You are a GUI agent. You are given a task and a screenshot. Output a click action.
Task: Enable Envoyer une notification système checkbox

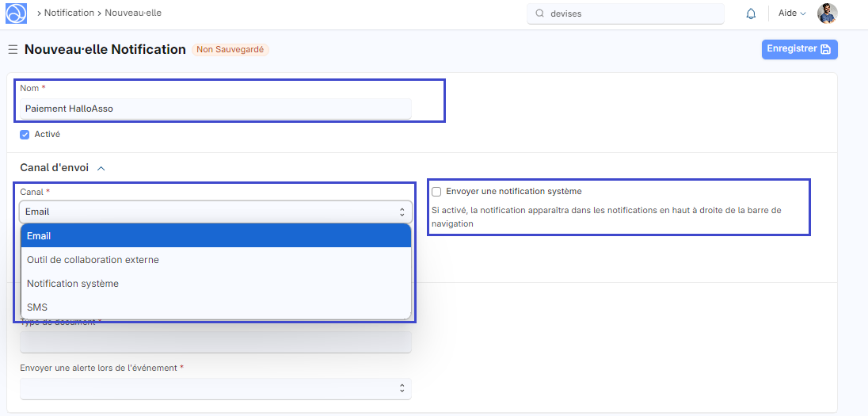436,192
